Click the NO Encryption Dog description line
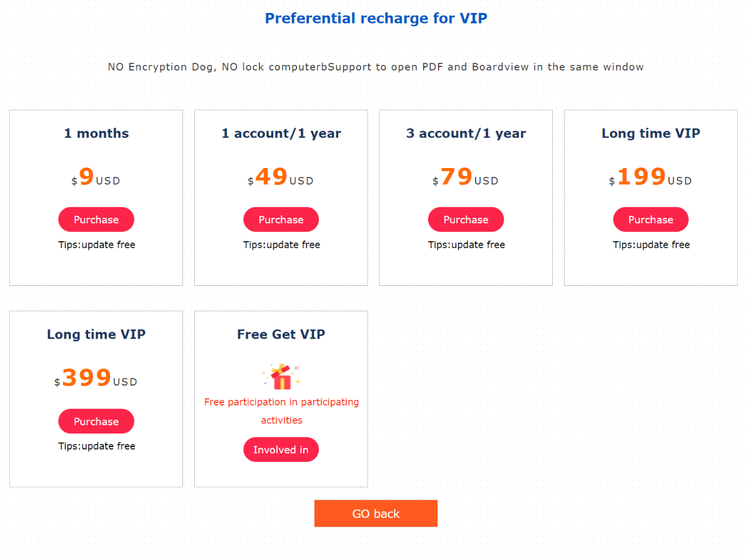Screen dimensions: 747x560 tap(376, 67)
